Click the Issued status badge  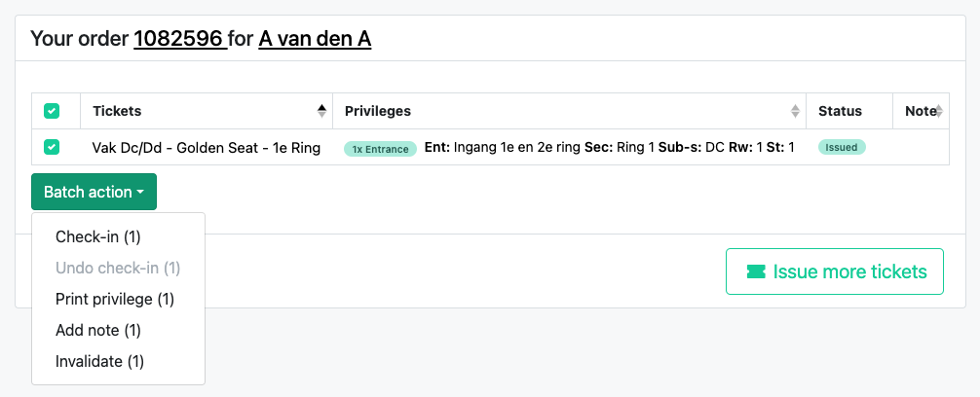842,147
